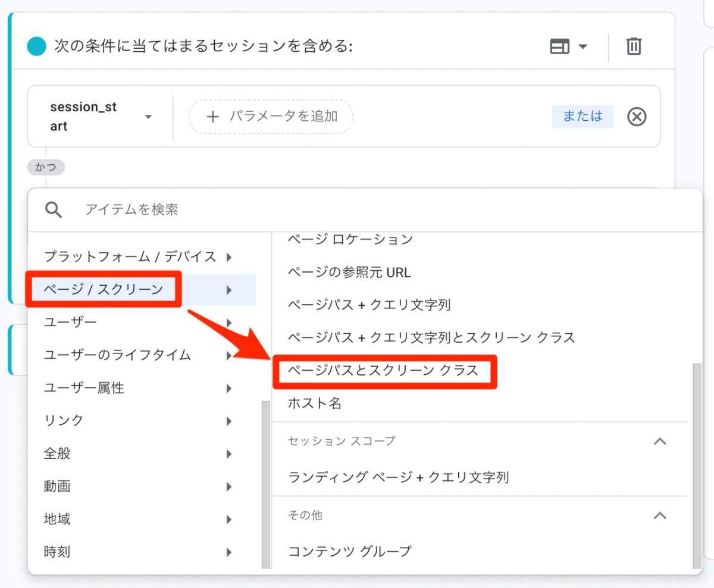This screenshot has width=714, height=588.
Task: Click the または button
Action: point(583,116)
